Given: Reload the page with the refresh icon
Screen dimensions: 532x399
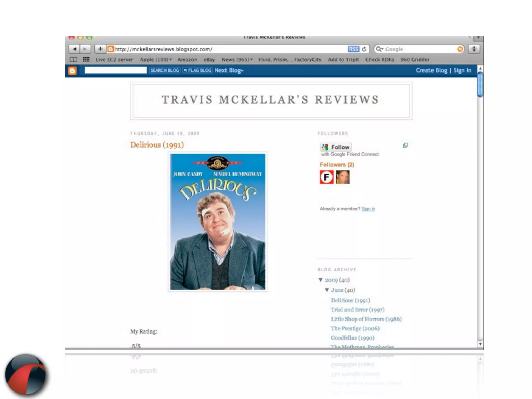Looking at the screenshot, I should tap(364, 49).
